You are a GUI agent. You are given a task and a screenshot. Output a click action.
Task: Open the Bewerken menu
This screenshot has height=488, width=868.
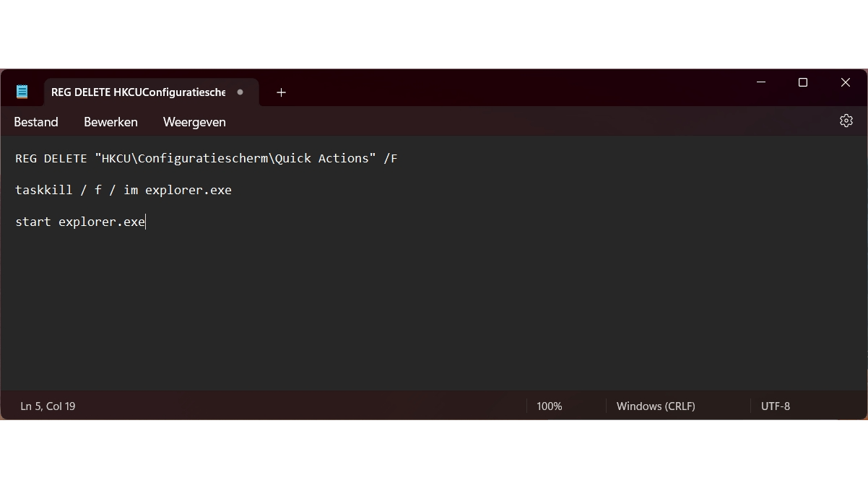point(110,122)
